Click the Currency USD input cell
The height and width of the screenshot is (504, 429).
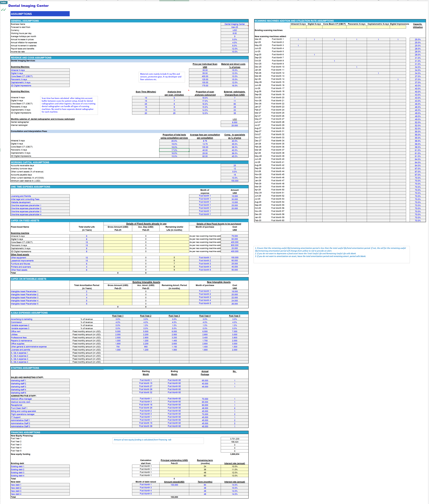234,30
